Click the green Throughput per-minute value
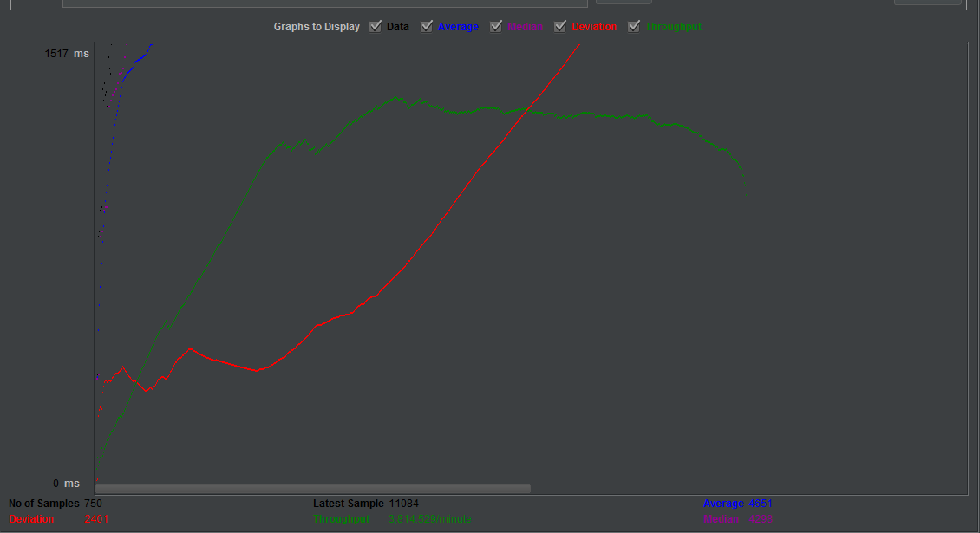This screenshot has width=980, height=533. 430,519
